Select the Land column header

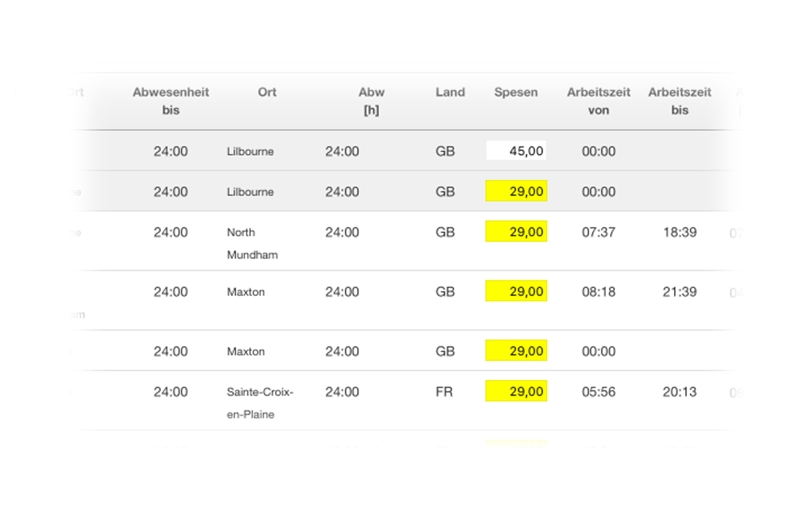[450, 92]
